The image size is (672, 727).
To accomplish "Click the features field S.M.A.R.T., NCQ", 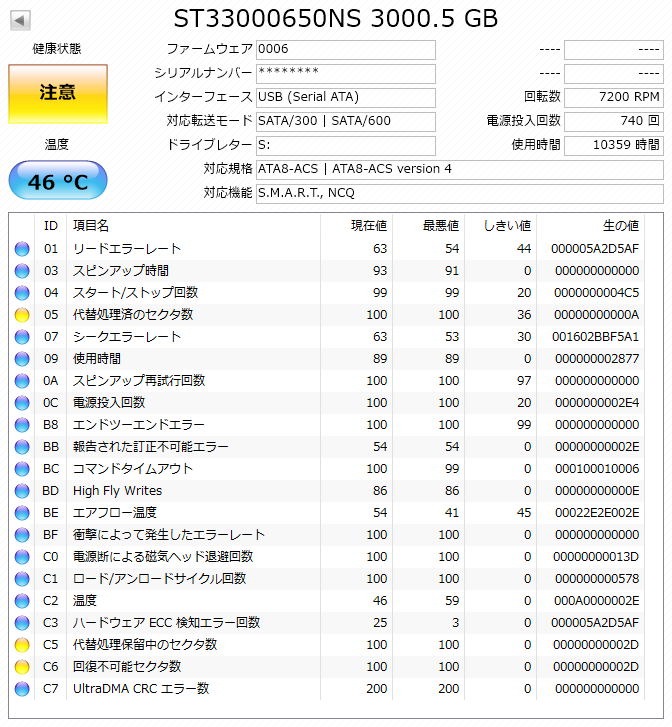I will [460, 193].
